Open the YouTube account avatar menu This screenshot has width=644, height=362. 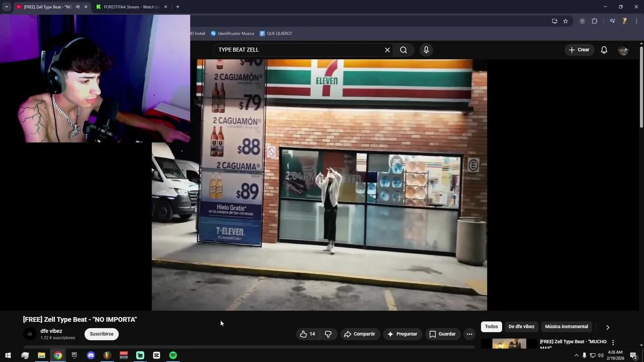click(623, 50)
